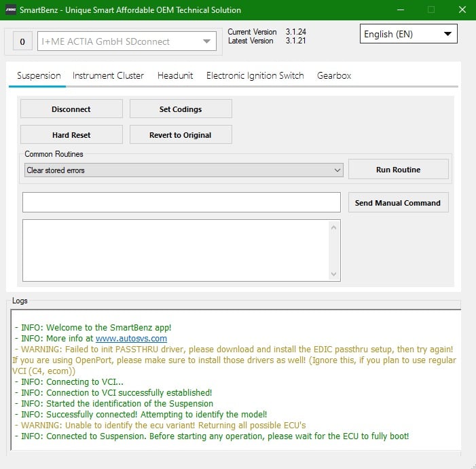Minimize the SmartBenz window
The height and width of the screenshot is (469, 476).
coord(401,10)
